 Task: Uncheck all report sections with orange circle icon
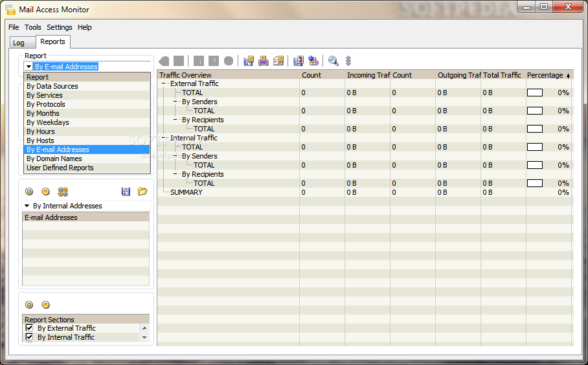46,305
